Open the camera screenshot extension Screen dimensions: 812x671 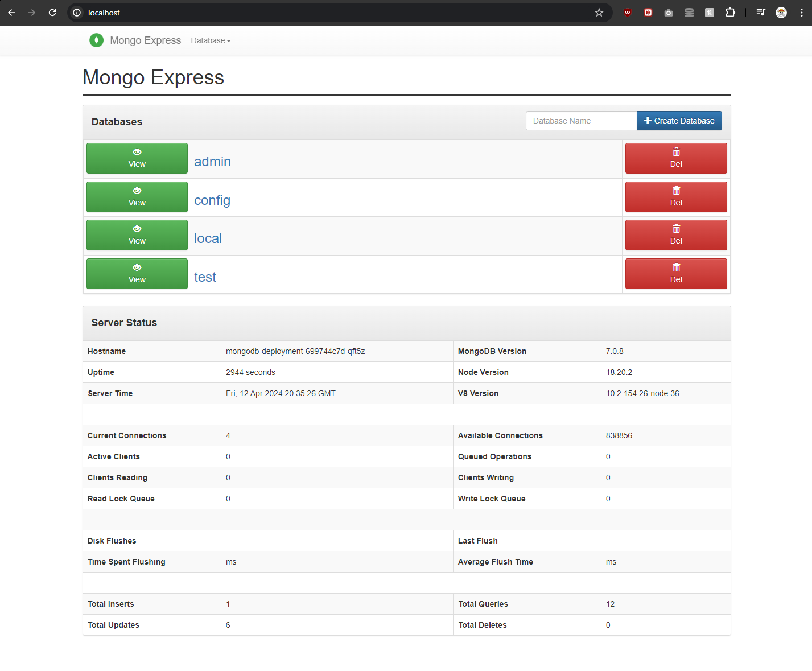pyautogui.click(x=669, y=13)
